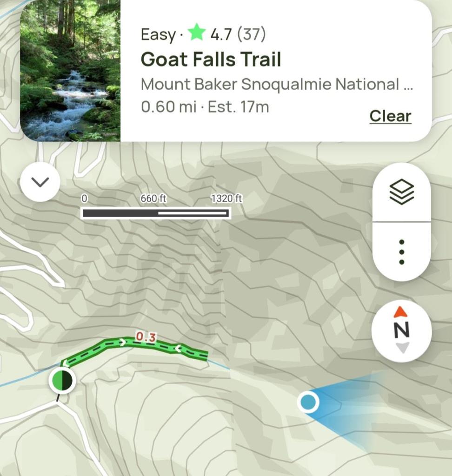
Task: Tap the blue current location dot
Action: pos(308,402)
